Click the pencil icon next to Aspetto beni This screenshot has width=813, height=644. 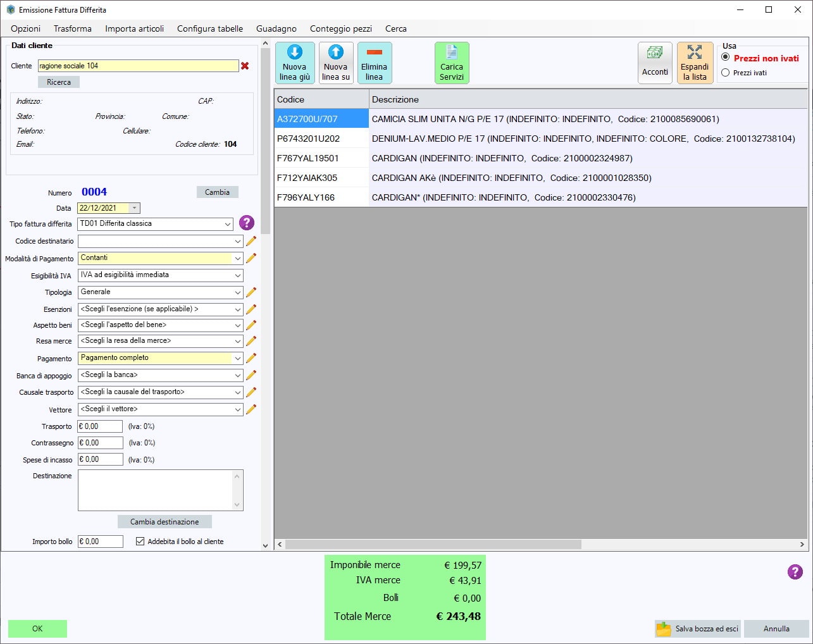tap(251, 325)
